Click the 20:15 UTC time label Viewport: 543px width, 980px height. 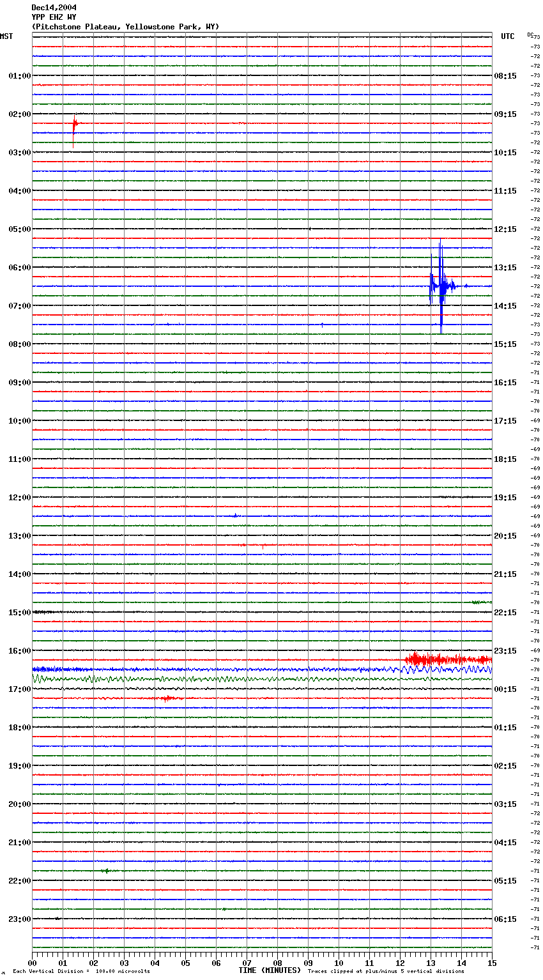coord(505,536)
